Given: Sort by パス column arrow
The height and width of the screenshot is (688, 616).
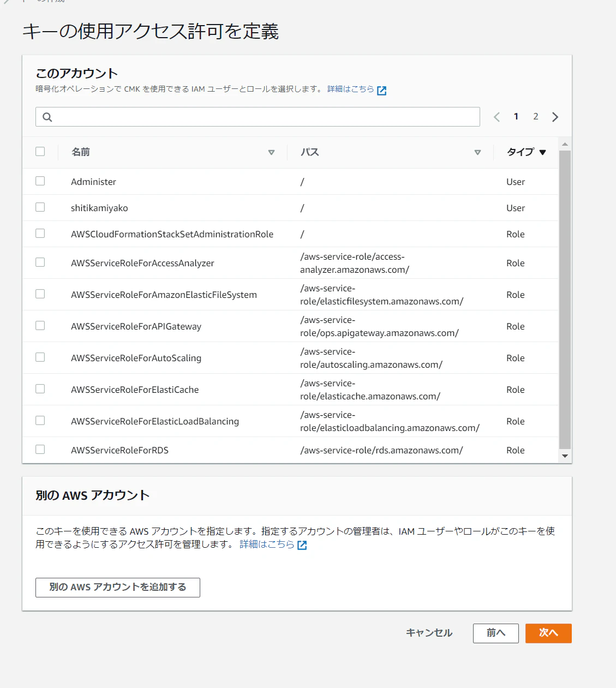Looking at the screenshot, I should pos(477,153).
